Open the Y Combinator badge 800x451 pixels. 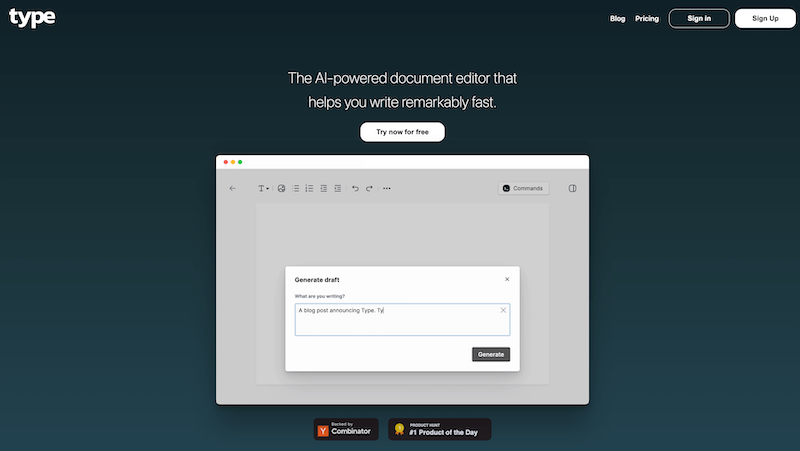coord(346,430)
